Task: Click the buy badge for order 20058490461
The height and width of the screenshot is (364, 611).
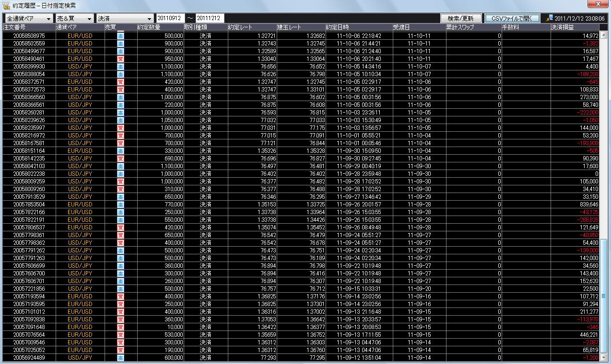Action: click(120, 59)
